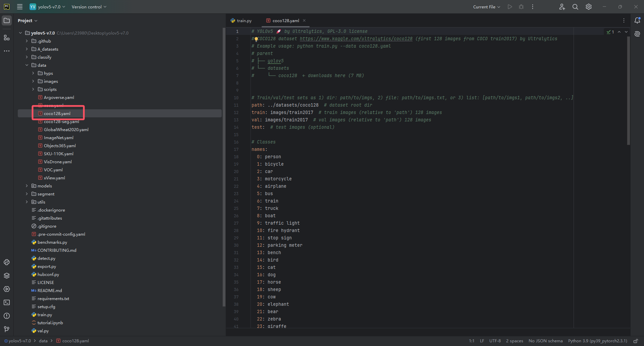Collapse the yolov5-v7.0 root node
This screenshot has width=644, height=346.
point(20,33)
